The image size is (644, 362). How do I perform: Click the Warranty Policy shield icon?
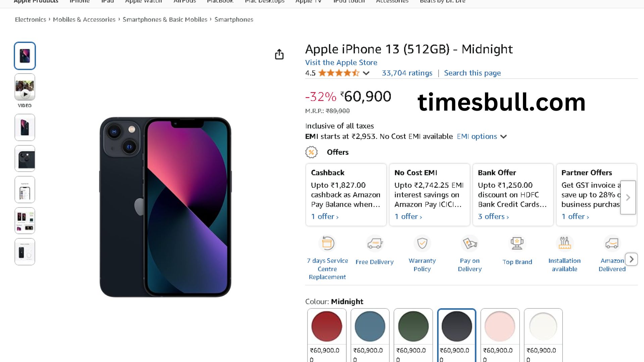click(x=422, y=243)
